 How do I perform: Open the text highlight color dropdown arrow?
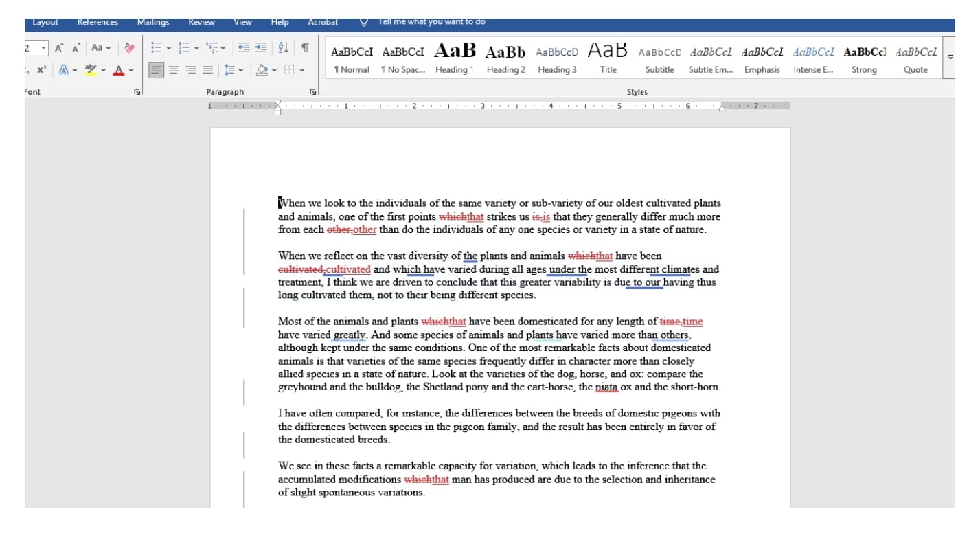(104, 69)
